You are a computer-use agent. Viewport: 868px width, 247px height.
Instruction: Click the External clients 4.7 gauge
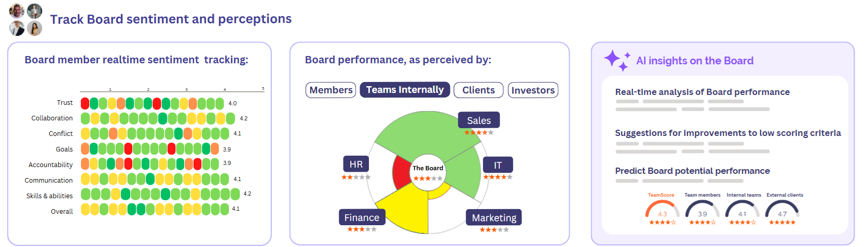(782, 210)
